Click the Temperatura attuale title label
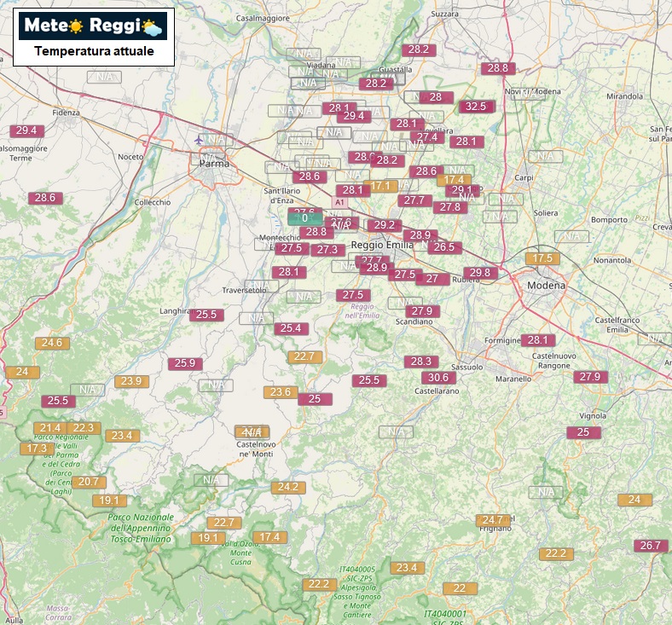Screen dimensions: 672x625 pyautogui.click(x=94, y=51)
